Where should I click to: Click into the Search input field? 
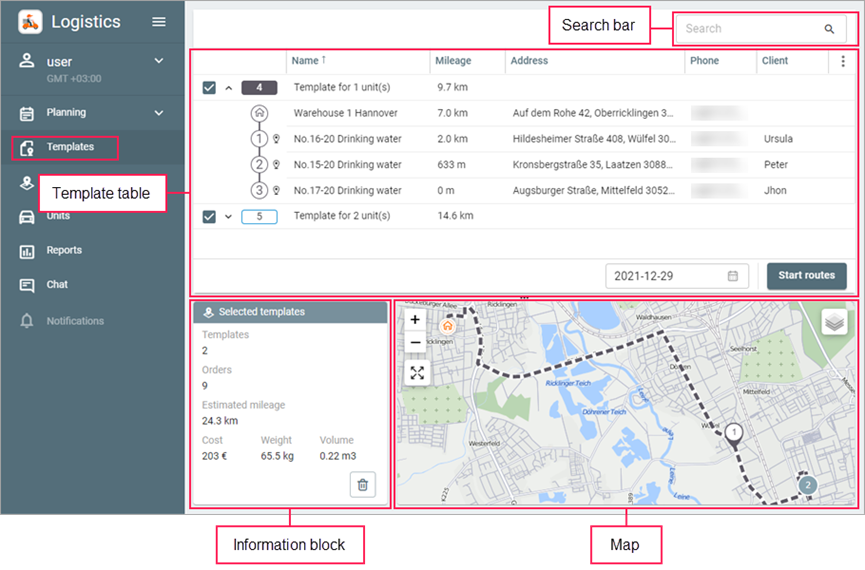pos(750,29)
